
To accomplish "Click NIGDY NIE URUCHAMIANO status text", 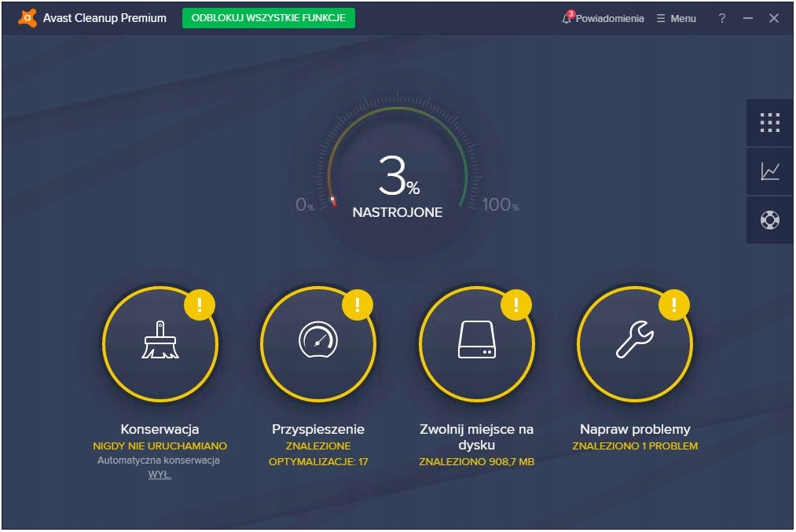I will [x=160, y=446].
